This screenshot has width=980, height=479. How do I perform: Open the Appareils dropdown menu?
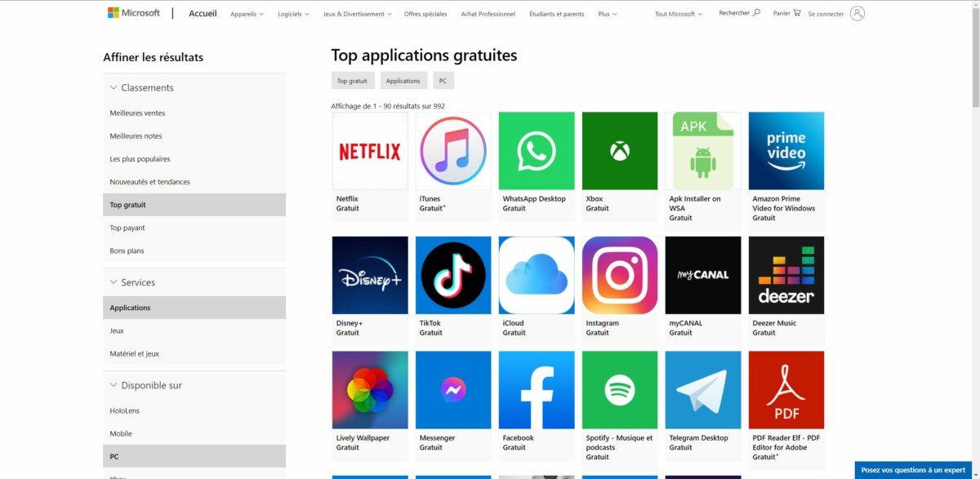tap(247, 14)
